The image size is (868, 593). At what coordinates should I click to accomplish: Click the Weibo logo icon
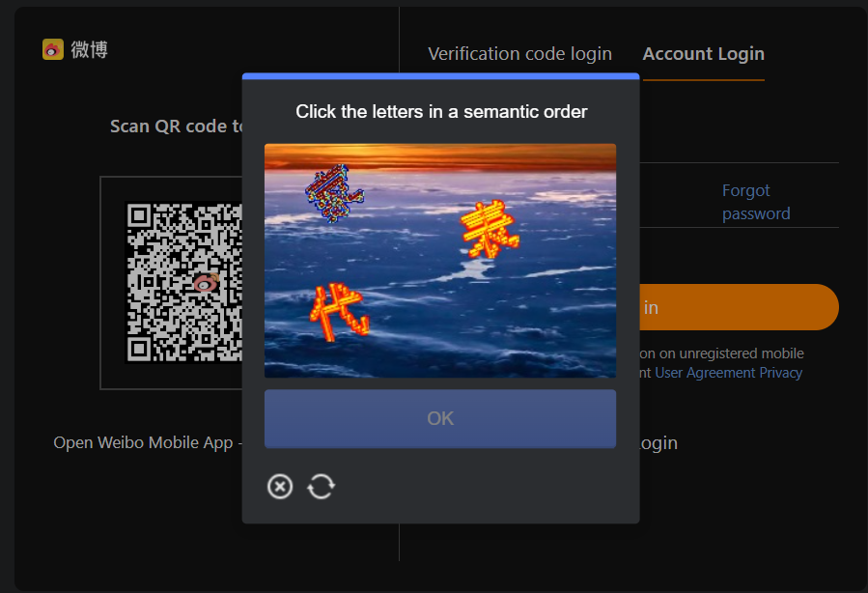click(53, 50)
